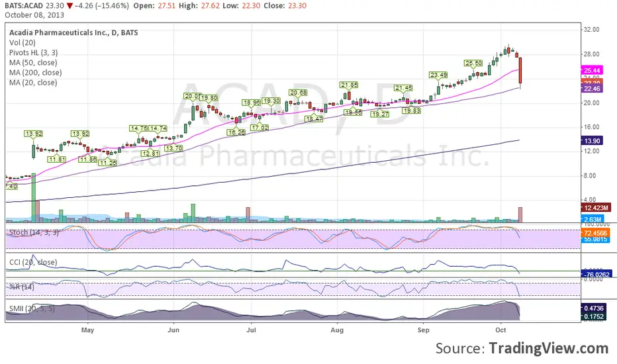Click the 32.00 price axis label
Image resolution: width=617 pixels, height=364 pixels.
point(591,30)
